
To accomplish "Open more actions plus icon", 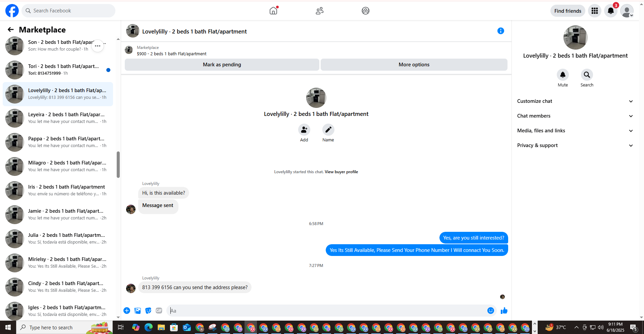I will coord(127,311).
